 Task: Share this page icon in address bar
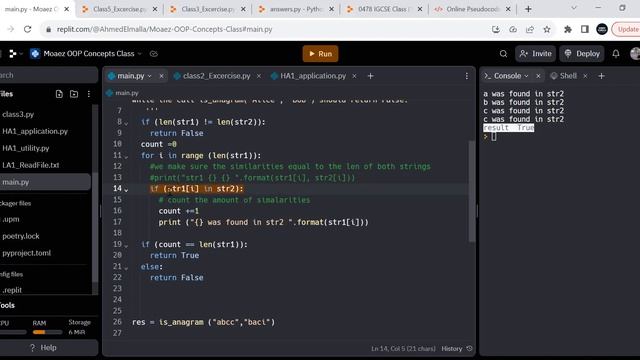click(530, 29)
